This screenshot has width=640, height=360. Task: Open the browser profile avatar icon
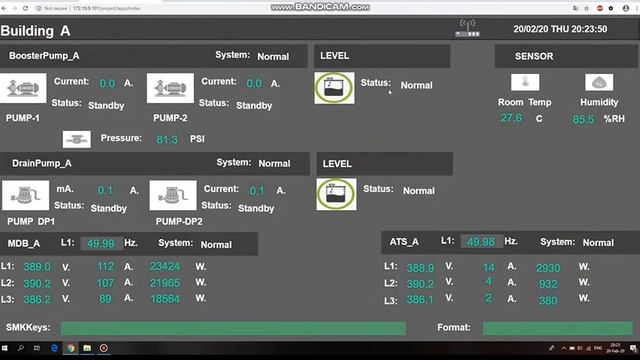click(x=626, y=8)
